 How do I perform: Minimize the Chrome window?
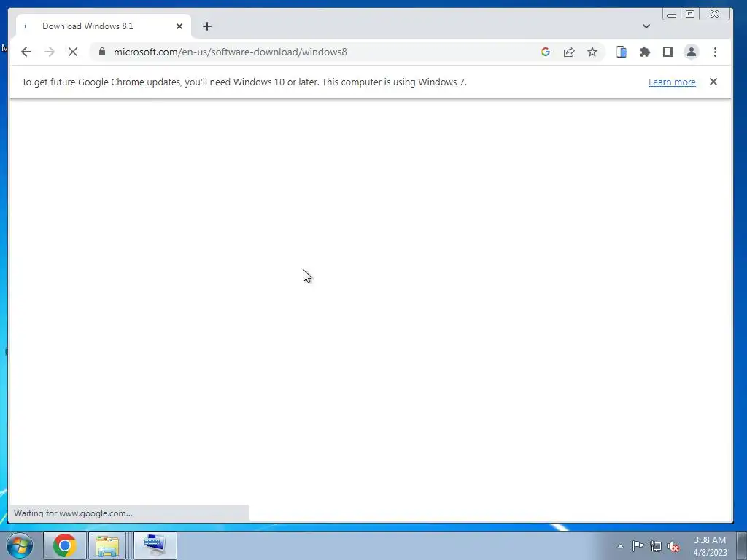click(x=672, y=15)
